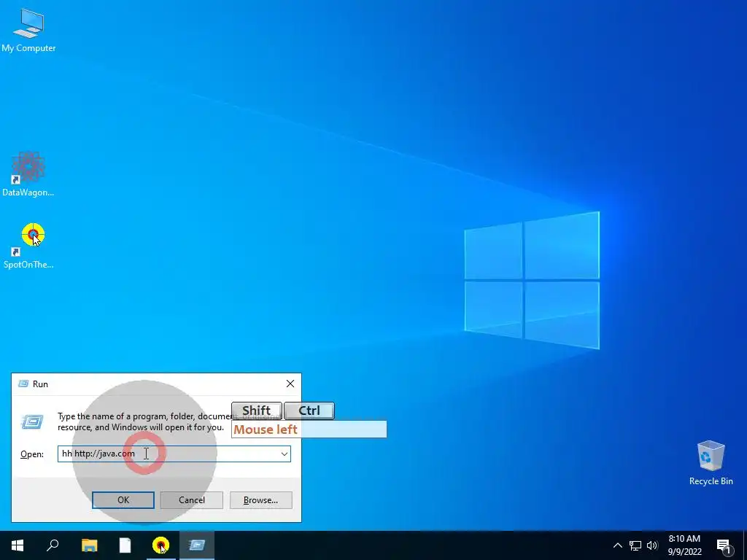Select the SpotOnThe... desktop shortcut

[28, 246]
